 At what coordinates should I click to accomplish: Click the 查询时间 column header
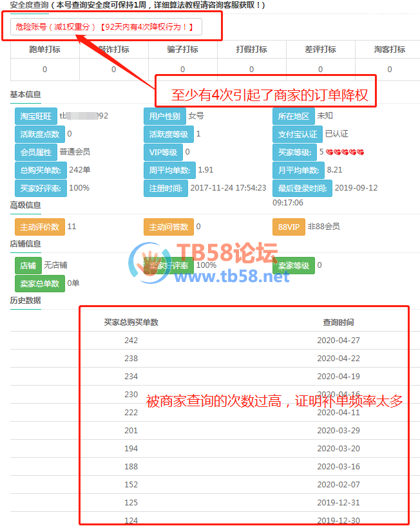click(338, 323)
